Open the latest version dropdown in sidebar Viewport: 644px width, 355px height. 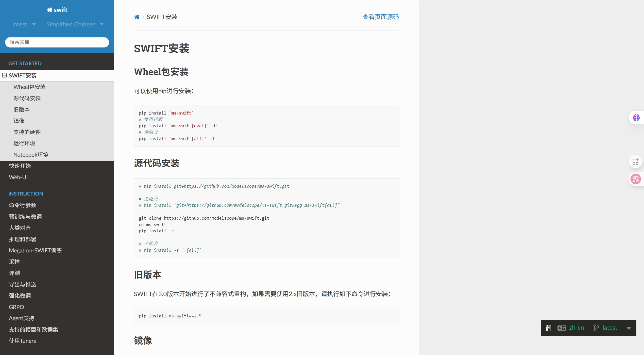(x=24, y=24)
